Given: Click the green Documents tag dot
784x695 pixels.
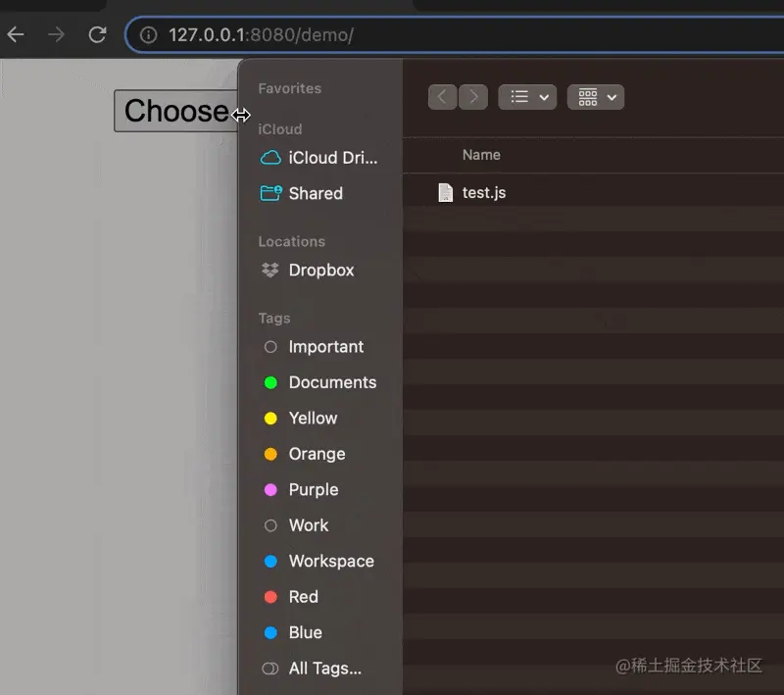Looking at the screenshot, I should tap(269, 382).
